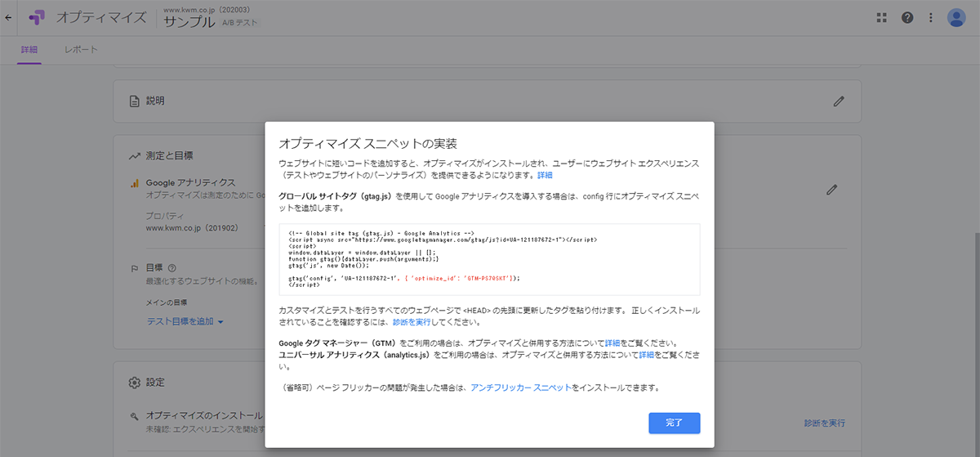Click the gtag code snippet box
Image resolution: width=980 pixels, height=457 pixels.
pos(489,260)
